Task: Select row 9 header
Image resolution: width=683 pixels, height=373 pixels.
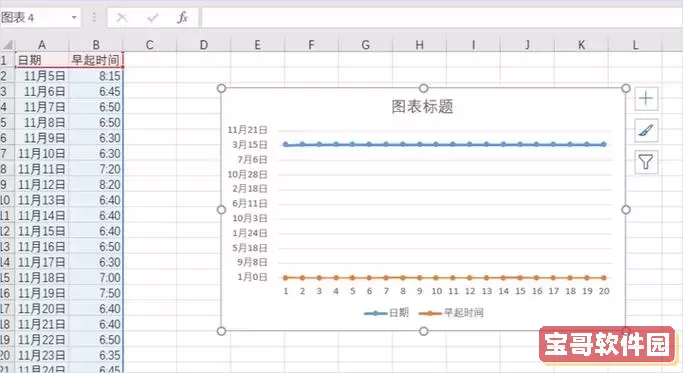Action: [6, 185]
